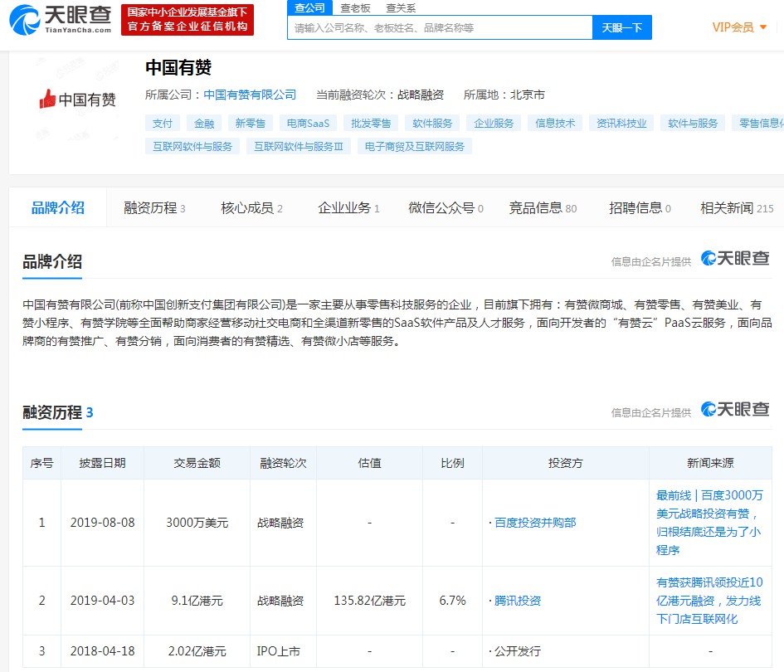
Task: Click the 融资轮次 column header
Action: [x=283, y=463]
